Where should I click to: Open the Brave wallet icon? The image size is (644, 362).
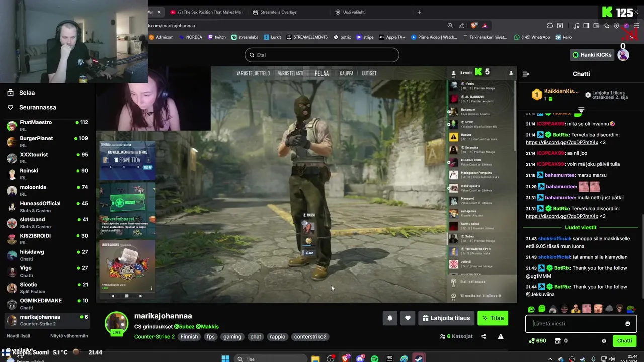point(596,25)
